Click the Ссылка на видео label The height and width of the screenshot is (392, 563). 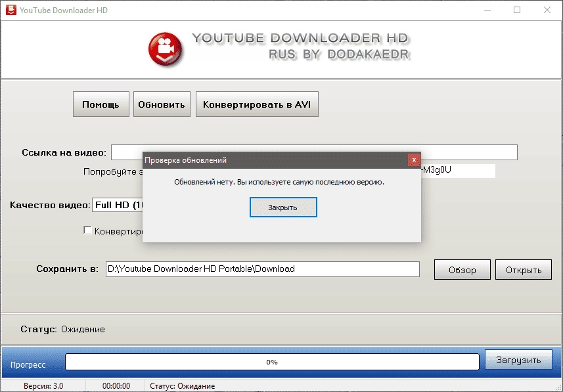pyautogui.click(x=64, y=152)
